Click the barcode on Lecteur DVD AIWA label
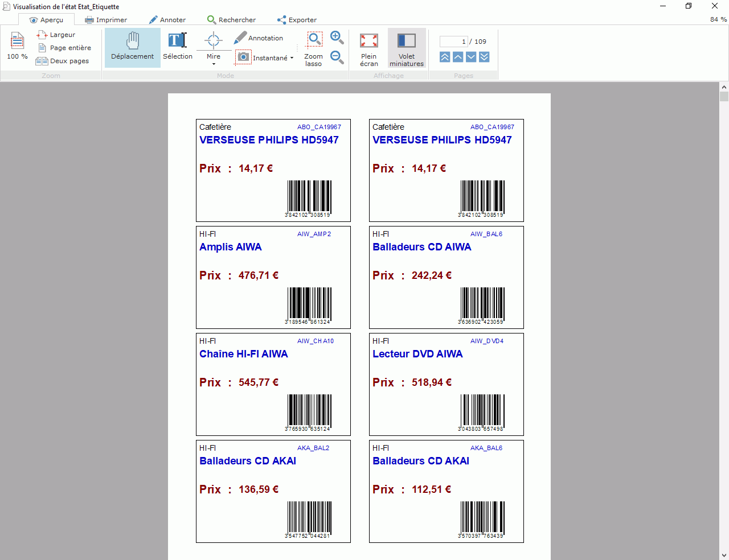Viewport: 729px width, 560px height. point(482,412)
